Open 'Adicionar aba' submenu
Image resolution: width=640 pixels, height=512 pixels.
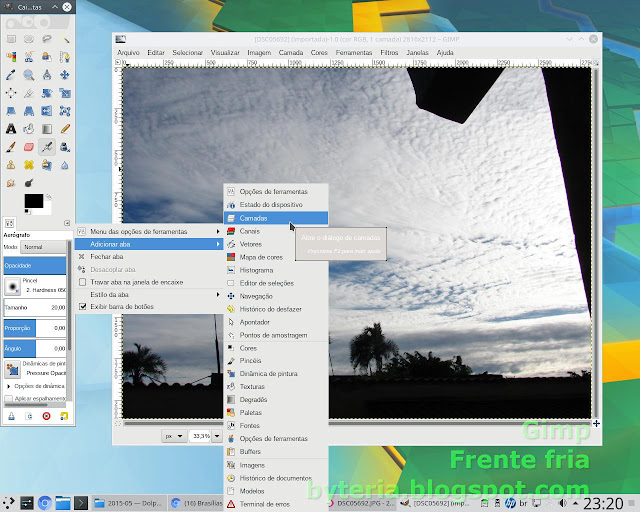150,244
